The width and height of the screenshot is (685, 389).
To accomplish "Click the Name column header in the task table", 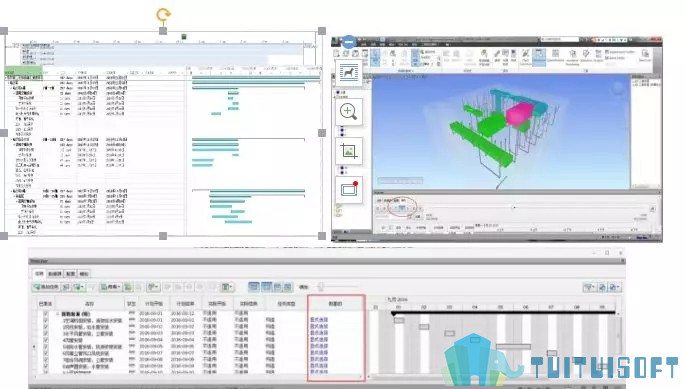I will 90,303.
